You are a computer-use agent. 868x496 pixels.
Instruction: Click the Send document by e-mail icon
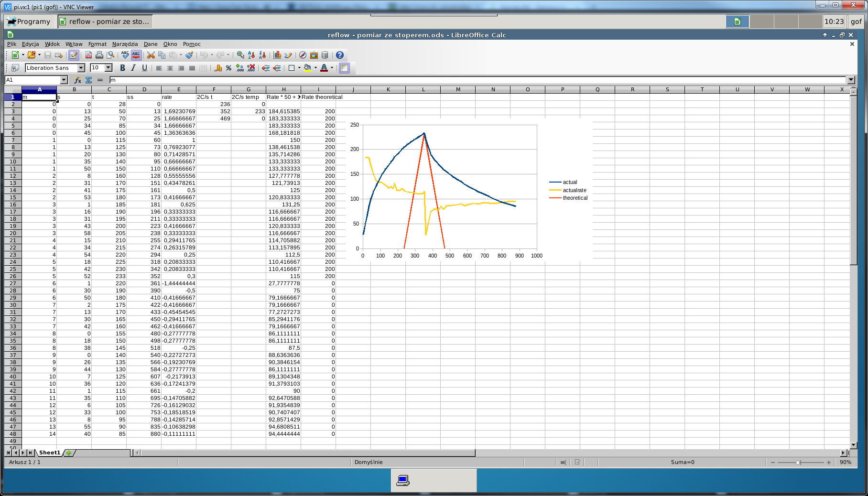tap(59, 55)
